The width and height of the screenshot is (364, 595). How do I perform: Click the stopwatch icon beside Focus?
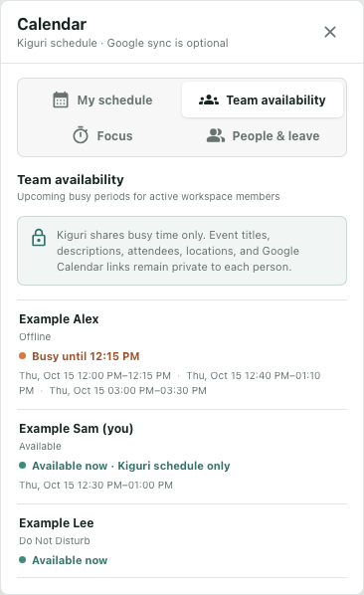81,135
